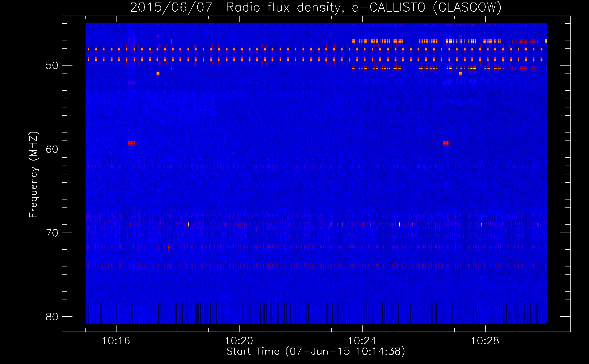Click the '10:20' time tick label
Viewport: 589px width, 364px height.
tap(239, 341)
